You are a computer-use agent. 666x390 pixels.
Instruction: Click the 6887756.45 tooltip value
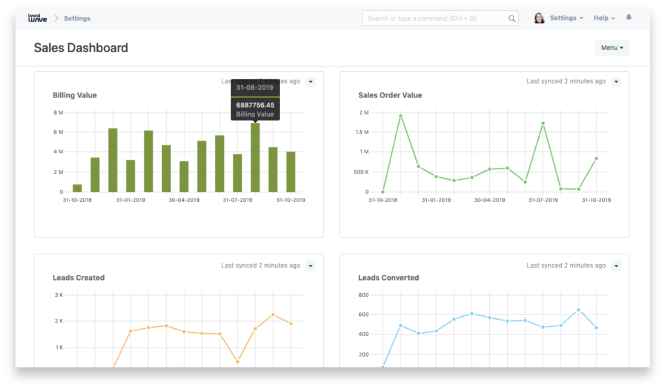click(x=255, y=105)
